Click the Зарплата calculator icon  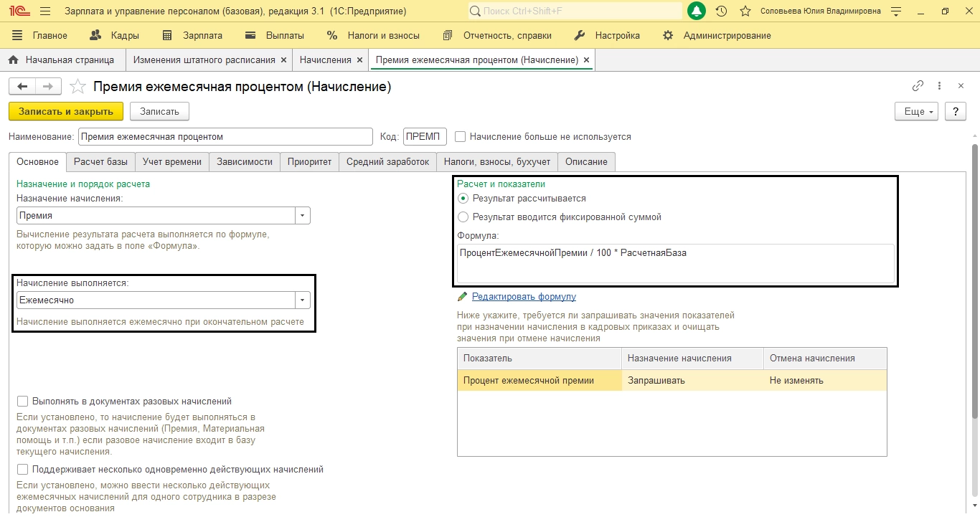coord(167,35)
